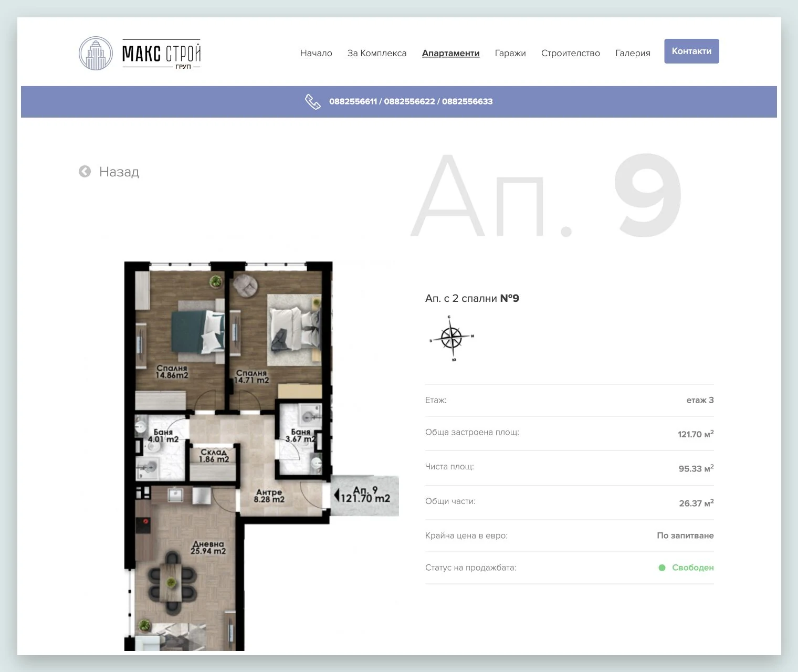Click Баня 4.01 m2 on the plan
798x672 pixels.
coord(163,435)
